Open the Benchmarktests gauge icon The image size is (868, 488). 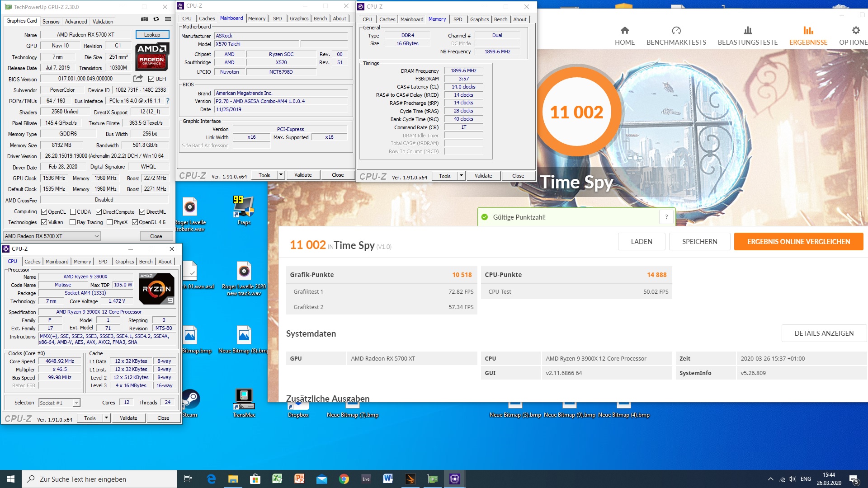point(676,31)
